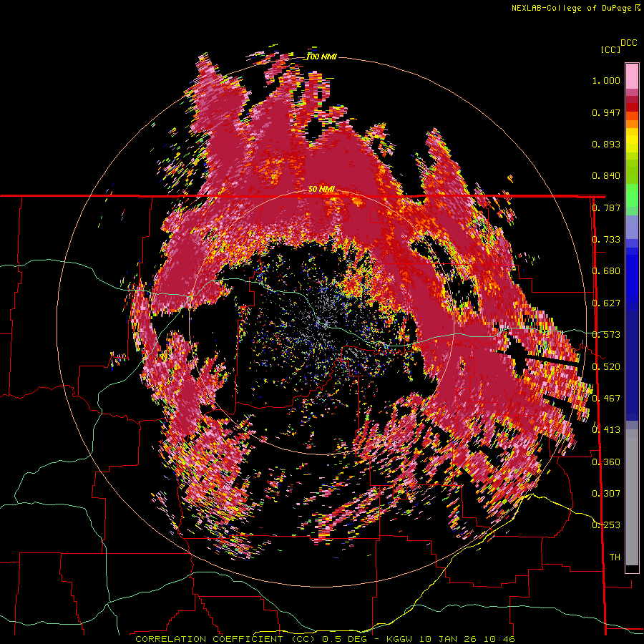Click the Correlation Coefficient caption at the bottom
Viewport: 644px width, 644px height.
pyautogui.click(x=325, y=639)
